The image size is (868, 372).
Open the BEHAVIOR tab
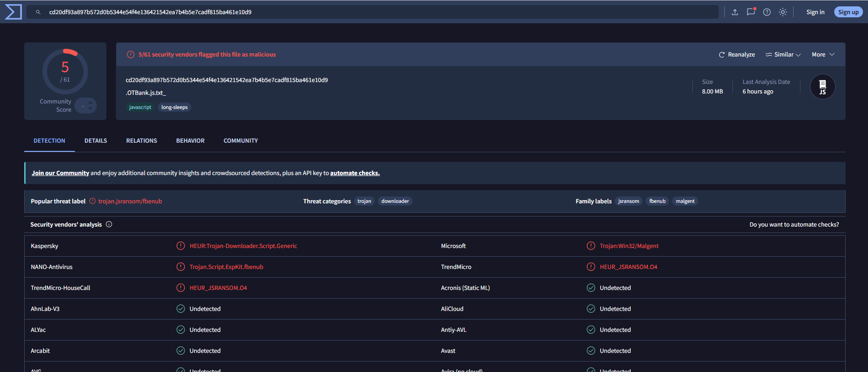click(190, 141)
